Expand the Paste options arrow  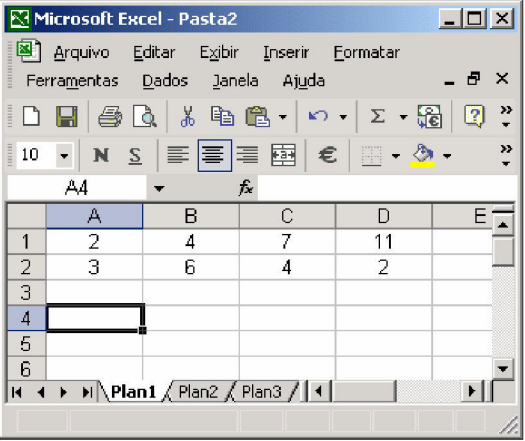(283, 117)
